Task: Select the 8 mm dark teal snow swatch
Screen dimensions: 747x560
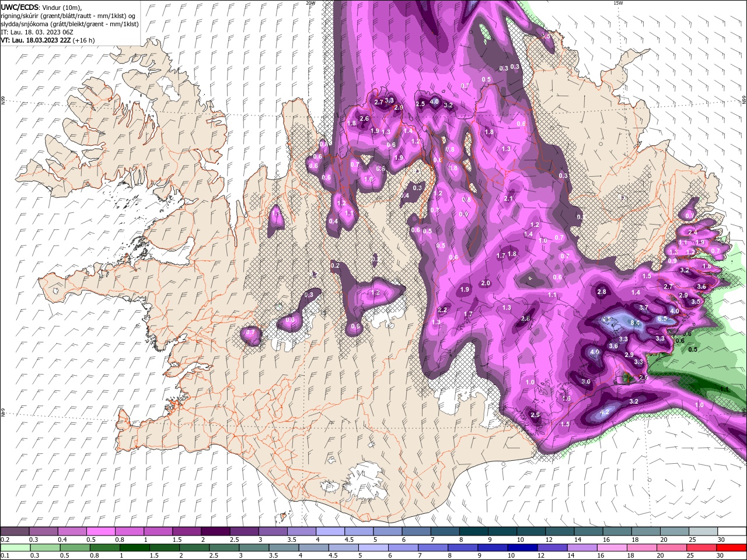Action: (474, 531)
